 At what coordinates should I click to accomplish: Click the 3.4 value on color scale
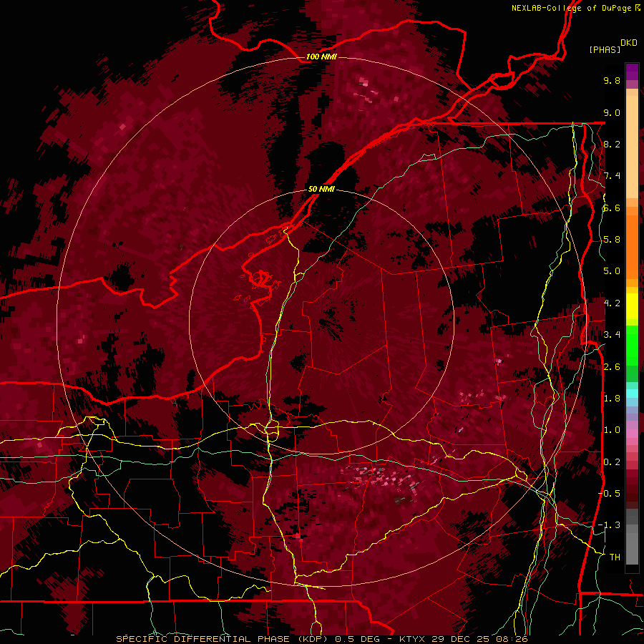click(612, 335)
